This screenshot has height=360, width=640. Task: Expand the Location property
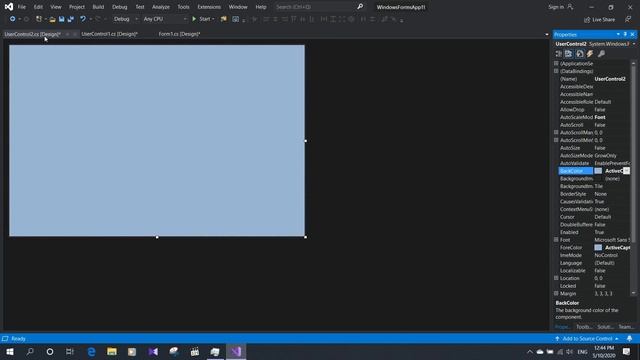(x=556, y=278)
